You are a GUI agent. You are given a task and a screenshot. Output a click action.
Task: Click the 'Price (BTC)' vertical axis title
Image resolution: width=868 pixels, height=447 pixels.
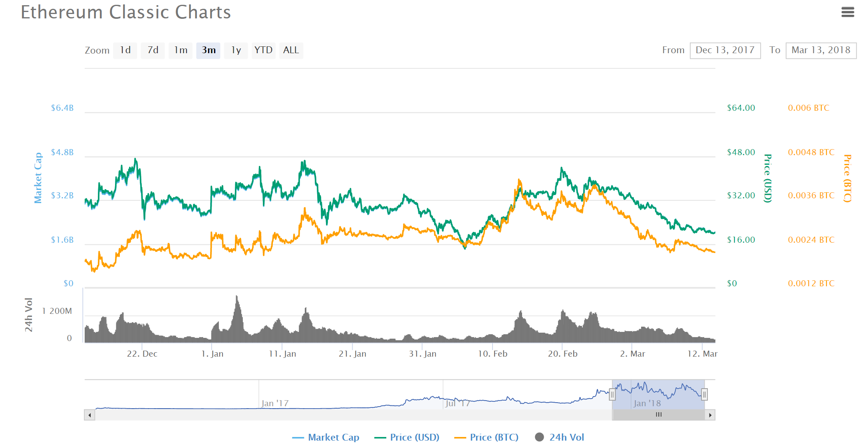coord(848,178)
